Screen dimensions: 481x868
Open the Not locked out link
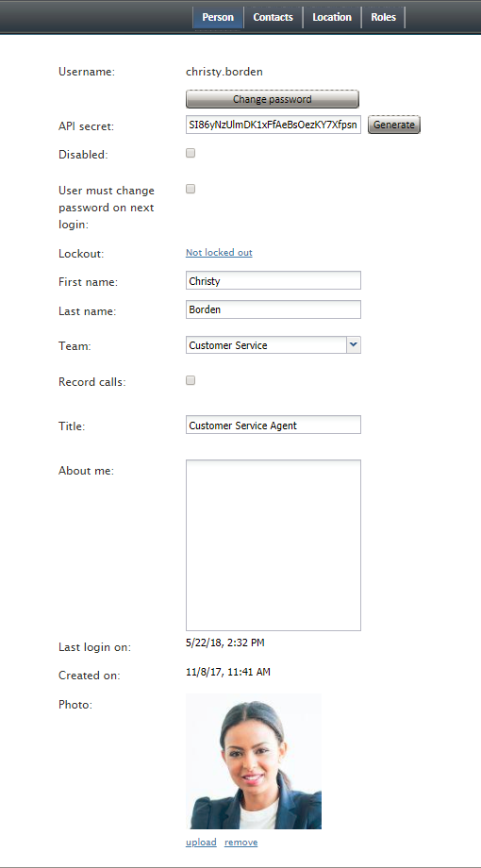coord(219,253)
